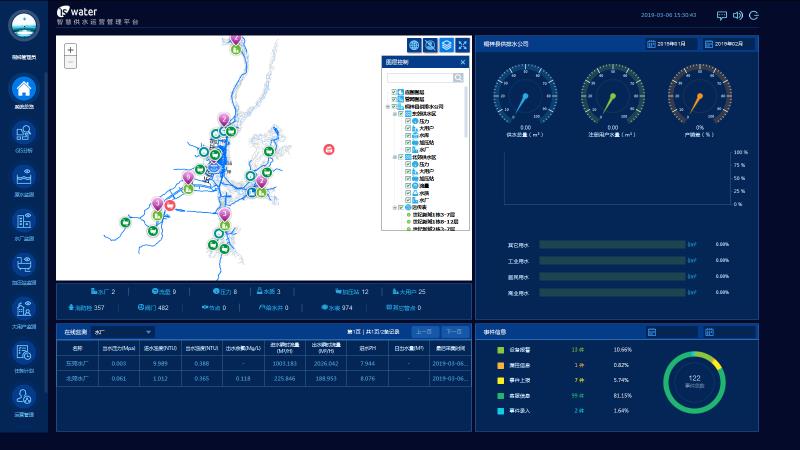This screenshot has height=450, width=800.
Task: Click the 工业用水 usage bar
Action: (612, 261)
